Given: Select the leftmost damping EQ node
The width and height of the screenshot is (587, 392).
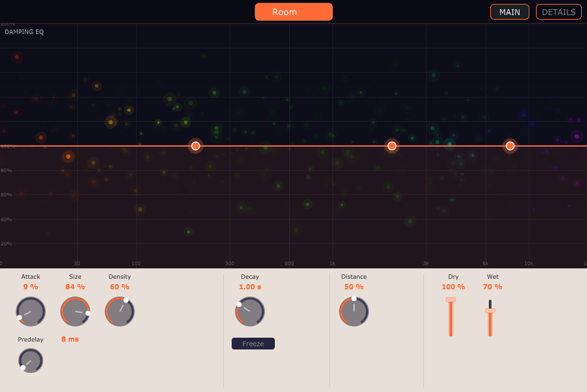Looking at the screenshot, I should [195, 146].
